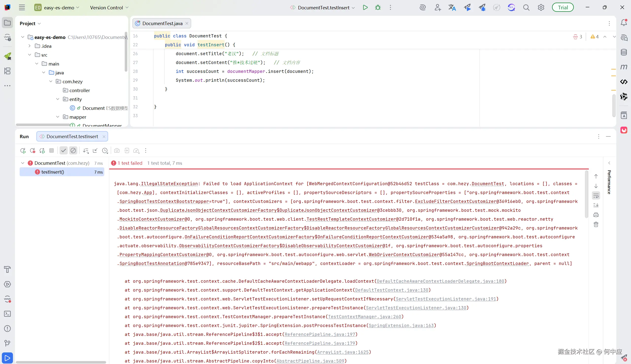
Task: Collapse the entity package node
Action: 58,99
